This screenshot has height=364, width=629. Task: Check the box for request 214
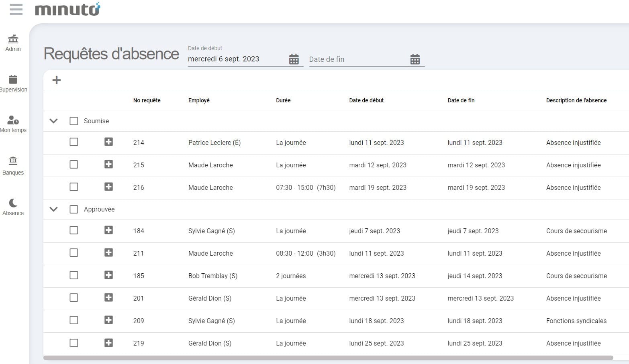[74, 142]
